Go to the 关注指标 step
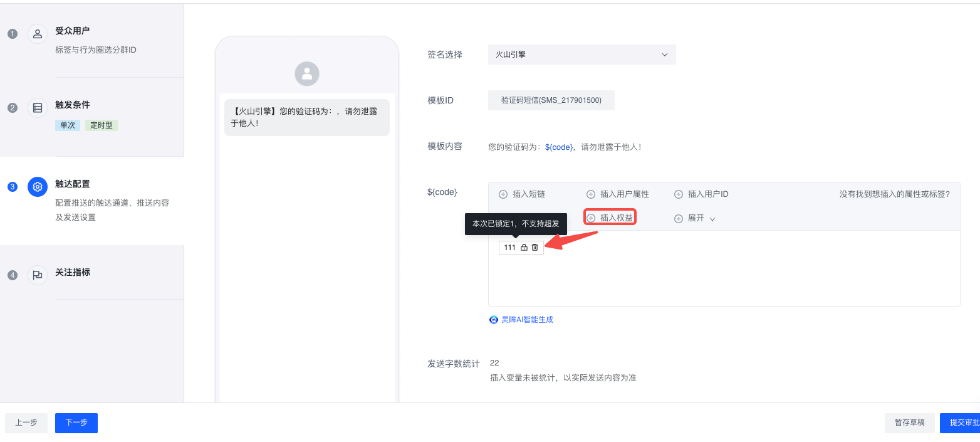The image size is (980, 442). point(73,273)
